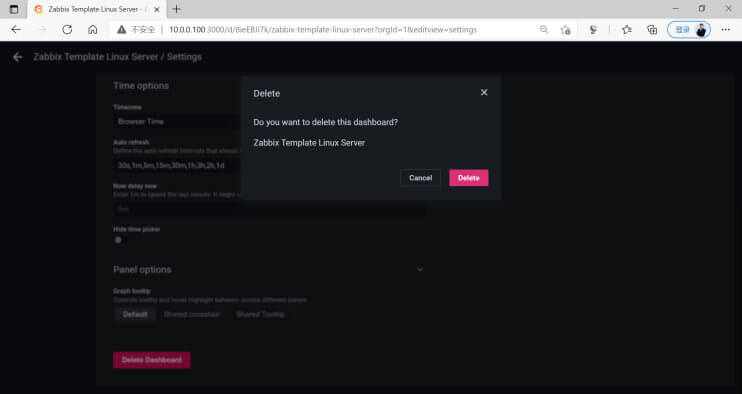742x394 pixels.
Task: Select Default graph tooltip option
Action: pyautogui.click(x=135, y=315)
